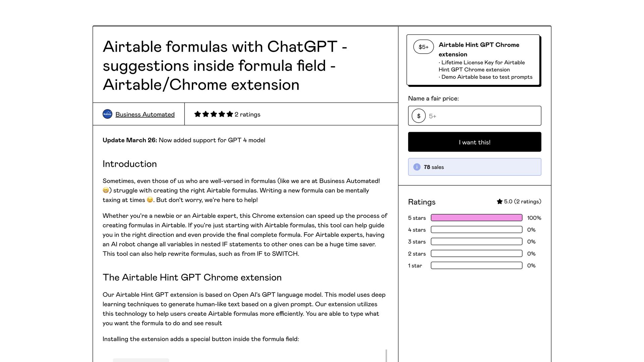Click the 5 stars rating bar
Viewport: 644px width, 362px height.
click(476, 218)
